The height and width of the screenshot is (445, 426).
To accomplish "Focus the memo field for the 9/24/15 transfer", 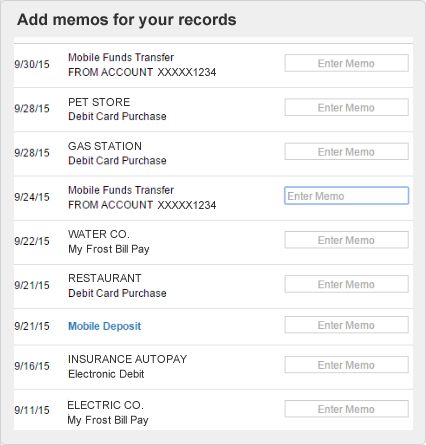I will coord(346,196).
